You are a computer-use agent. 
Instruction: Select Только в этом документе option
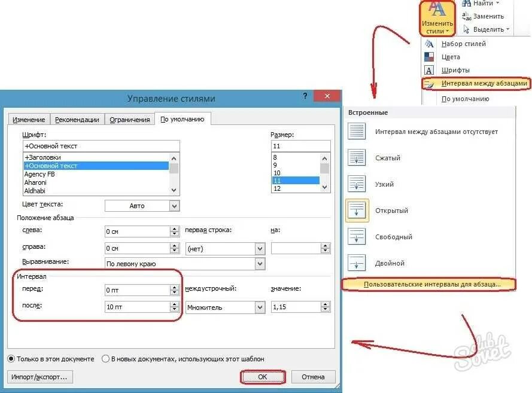coord(51,359)
